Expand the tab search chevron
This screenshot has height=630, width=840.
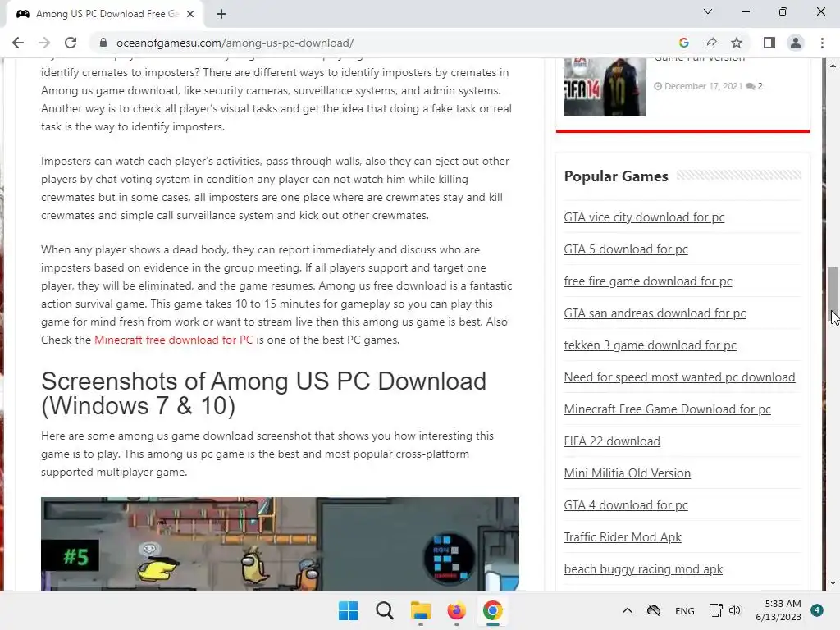click(x=708, y=11)
